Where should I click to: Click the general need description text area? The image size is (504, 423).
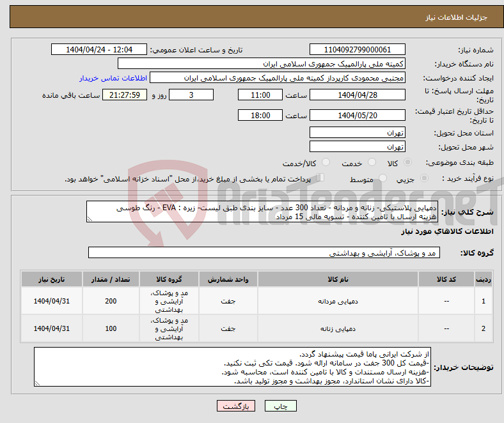(262, 211)
